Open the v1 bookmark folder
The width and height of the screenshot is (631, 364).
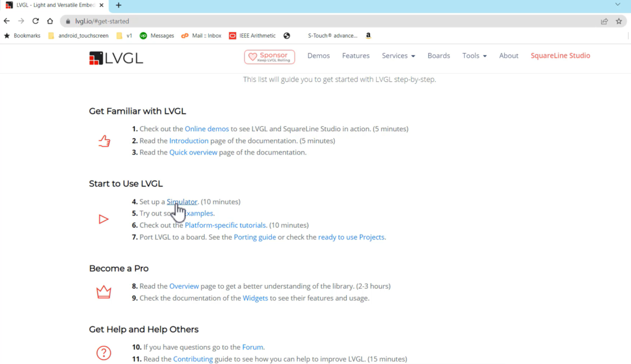pyautogui.click(x=124, y=35)
